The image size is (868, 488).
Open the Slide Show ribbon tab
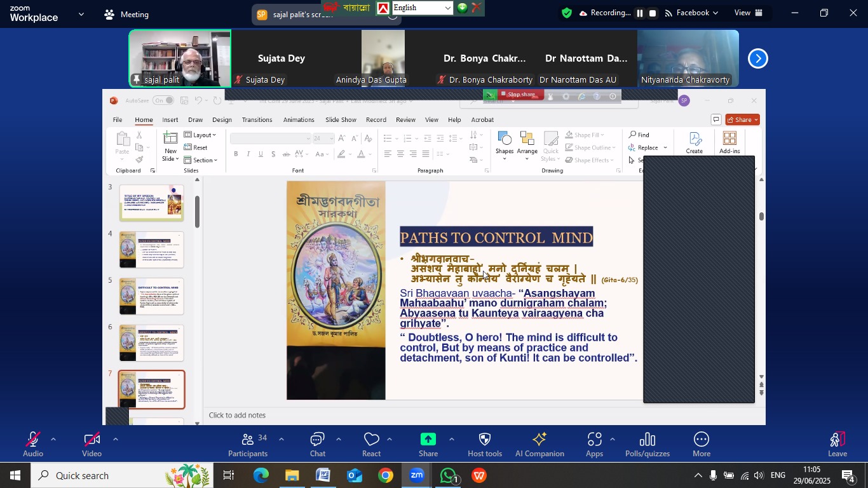point(341,120)
